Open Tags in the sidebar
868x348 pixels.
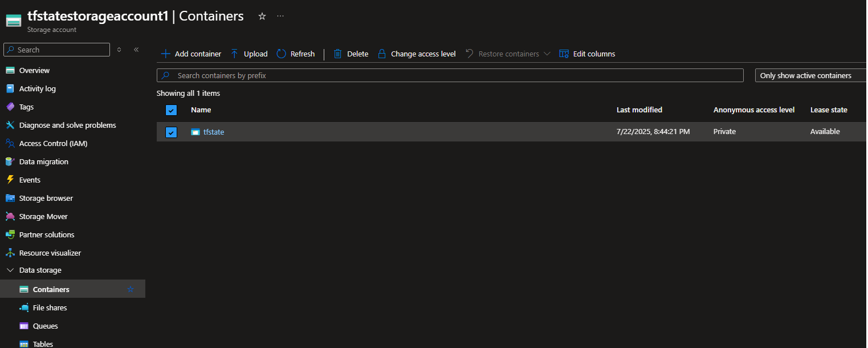pos(26,107)
